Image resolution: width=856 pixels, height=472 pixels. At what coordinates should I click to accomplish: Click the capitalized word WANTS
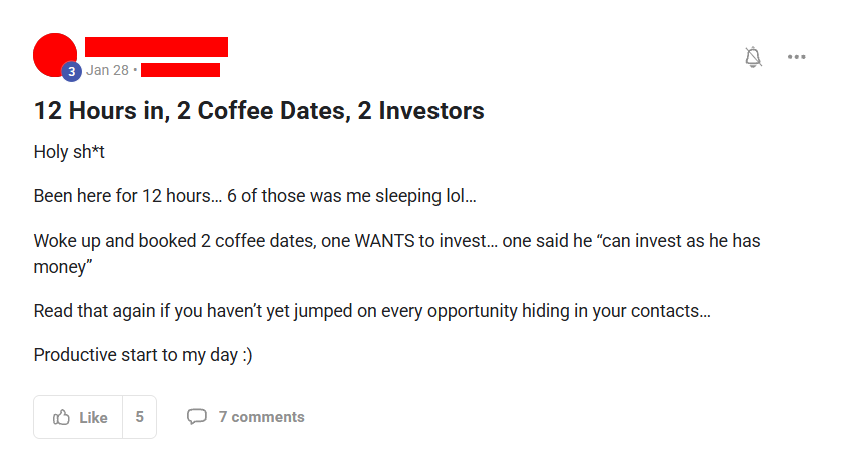pyautogui.click(x=384, y=241)
